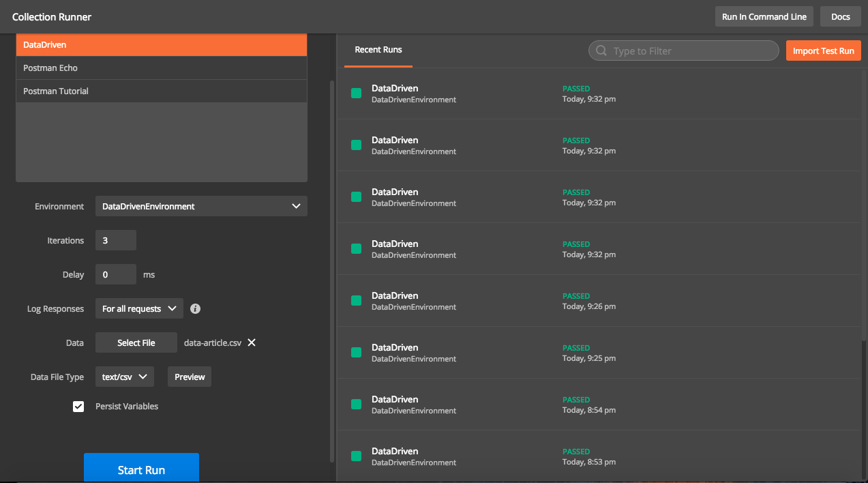
Task: Click Run In Command Line button
Action: 764,17
